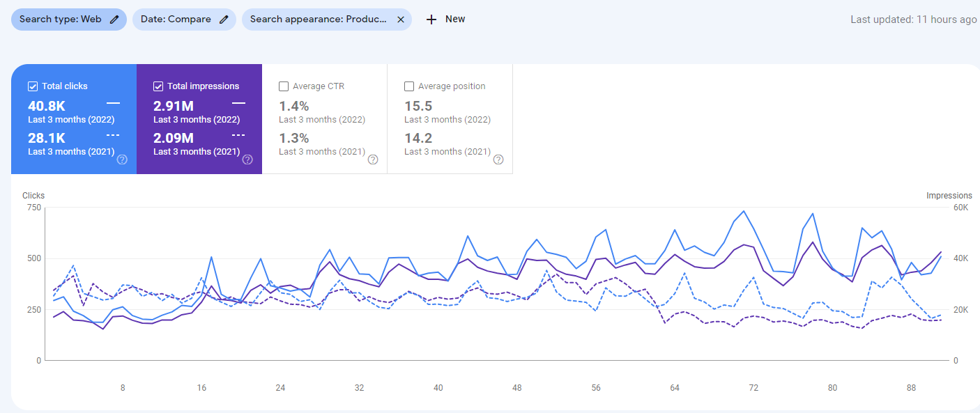Add a filter using the New button
This screenshot has height=413, width=980.
coord(446,19)
